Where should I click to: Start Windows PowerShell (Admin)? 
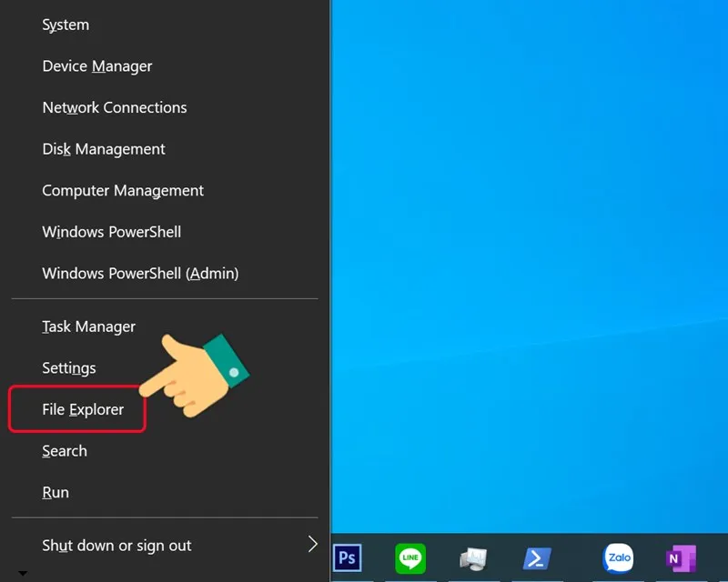coord(140,274)
